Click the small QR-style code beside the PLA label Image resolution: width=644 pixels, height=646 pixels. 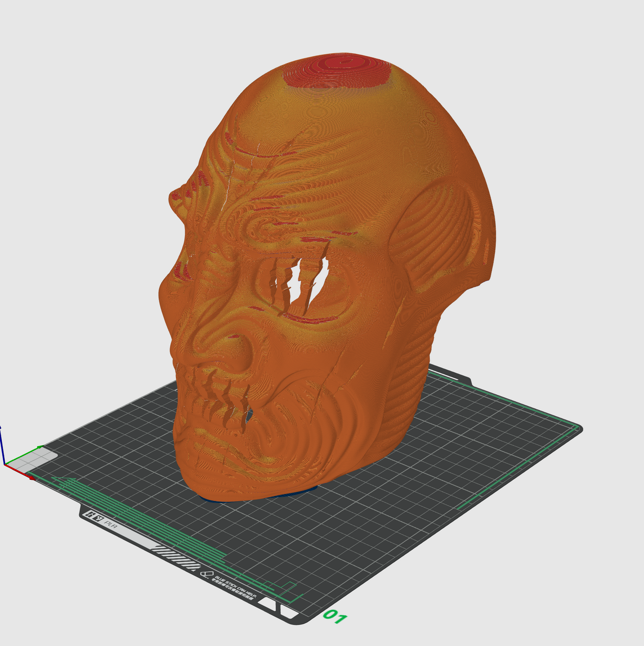pos(99,517)
